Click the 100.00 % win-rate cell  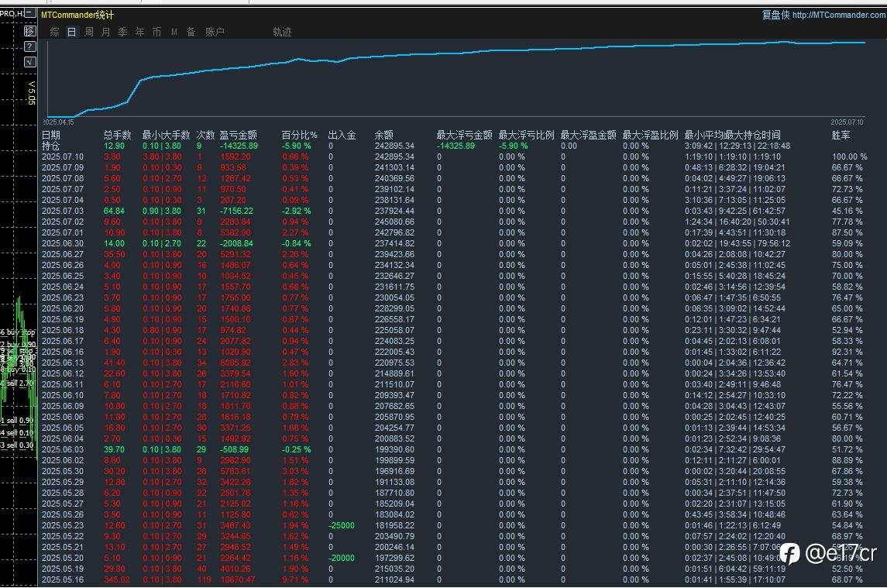pos(849,156)
